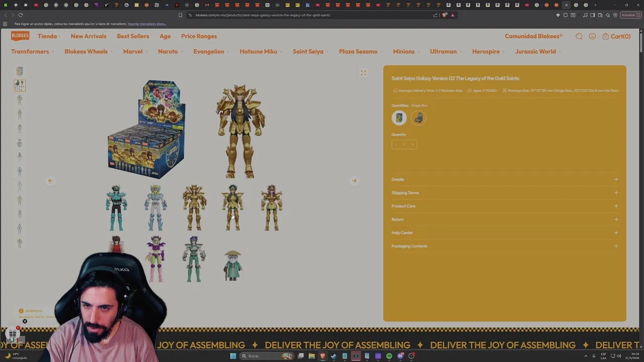Open the Comunidad Blokees dropdown
The width and height of the screenshot is (644, 362).
pyautogui.click(x=534, y=36)
